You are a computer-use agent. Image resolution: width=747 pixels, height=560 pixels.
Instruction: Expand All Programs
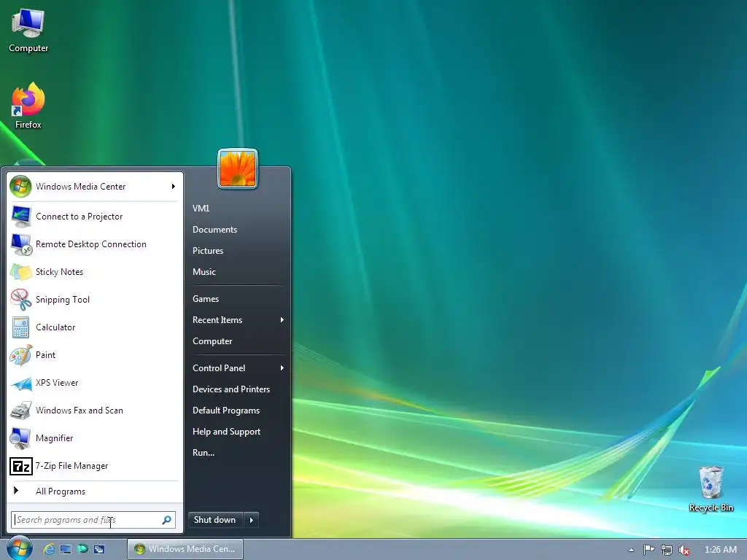coord(94,491)
